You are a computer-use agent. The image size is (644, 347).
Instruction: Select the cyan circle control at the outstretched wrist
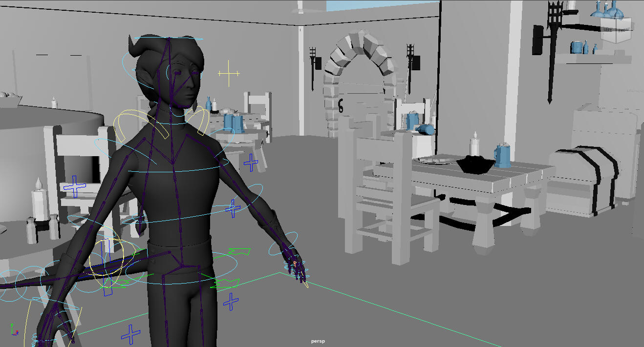coord(283,244)
